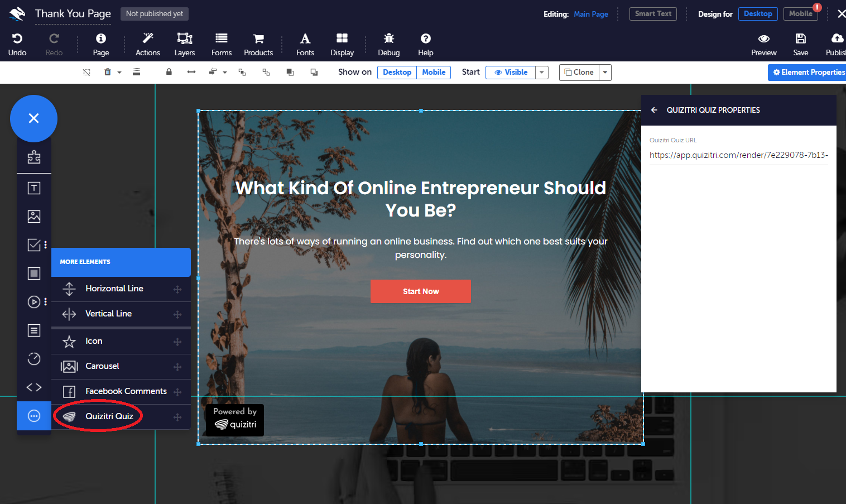Publish the page via cloud icon
The width and height of the screenshot is (846, 504).
tap(836, 44)
